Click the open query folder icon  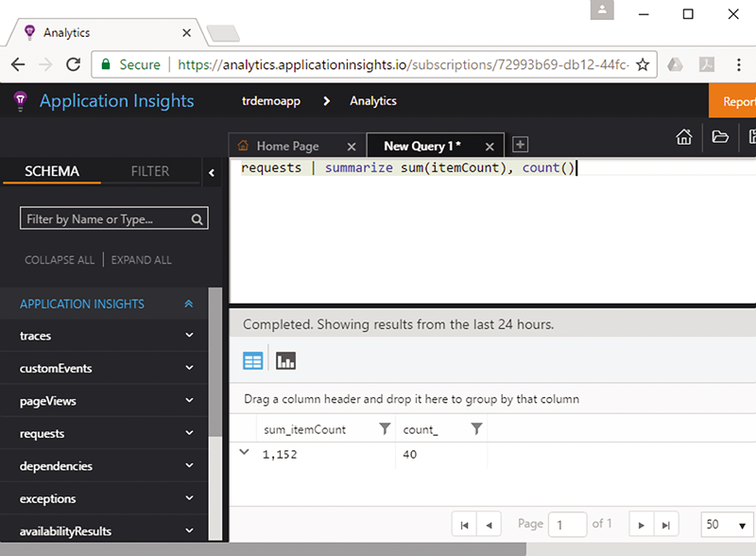tap(720, 137)
